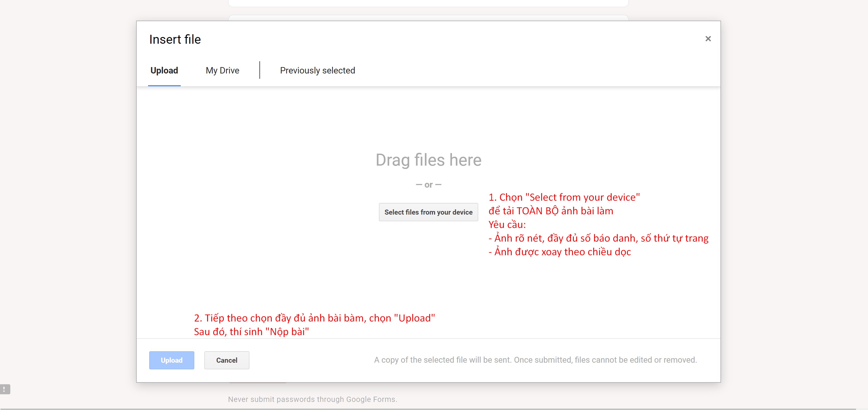The width and height of the screenshot is (868, 410).
Task: Click the red step 1 instruction line
Action: click(564, 197)
